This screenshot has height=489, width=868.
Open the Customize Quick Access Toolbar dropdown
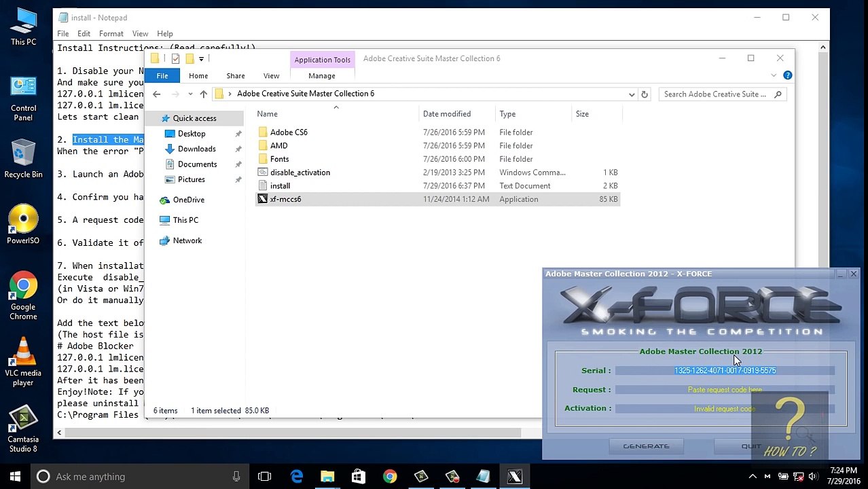(x=201, y=59)
